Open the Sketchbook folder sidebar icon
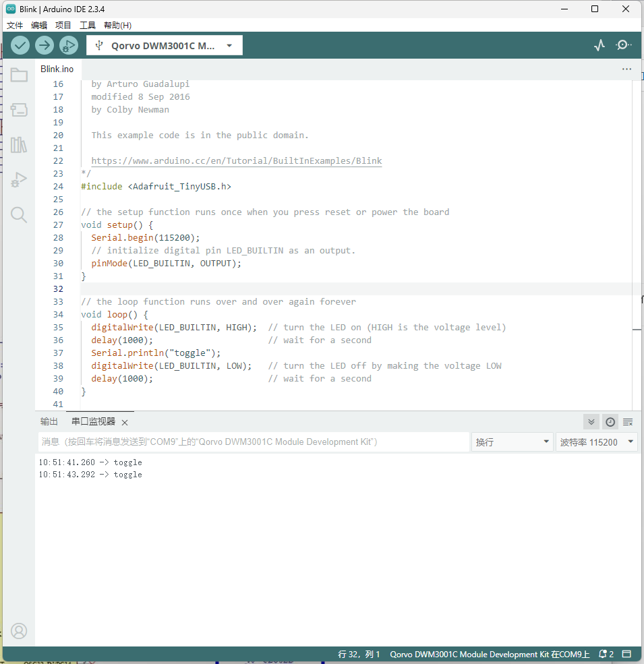Image resolution: width=644 pixels, height=664 pixels. click(19, 76)
